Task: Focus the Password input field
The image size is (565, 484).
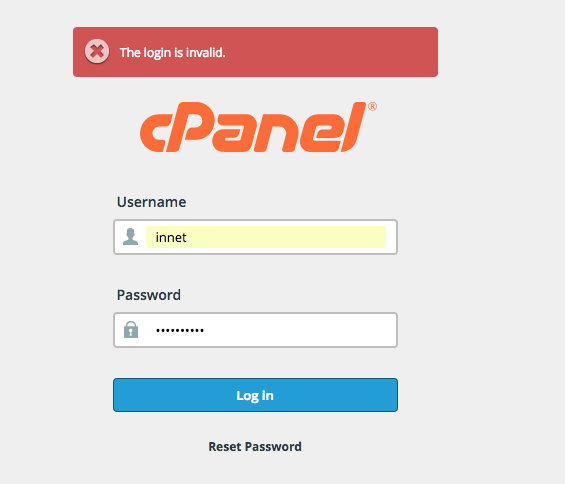Action: [x=255, y=330]
